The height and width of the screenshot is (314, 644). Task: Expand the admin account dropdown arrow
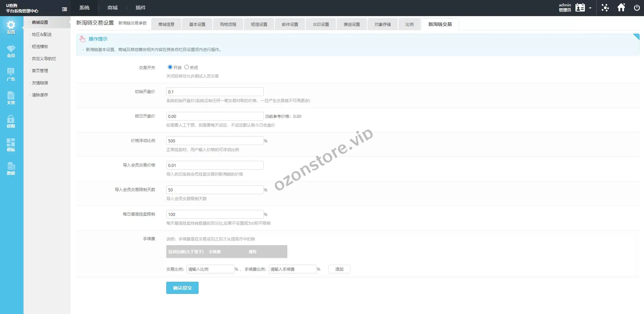pos(590,8)
